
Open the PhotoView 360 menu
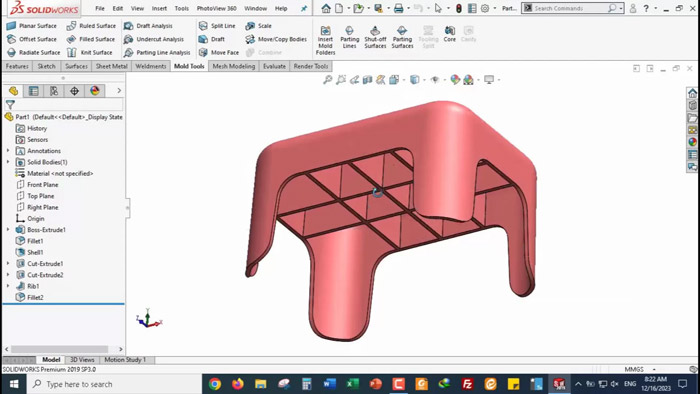[217, 8]
